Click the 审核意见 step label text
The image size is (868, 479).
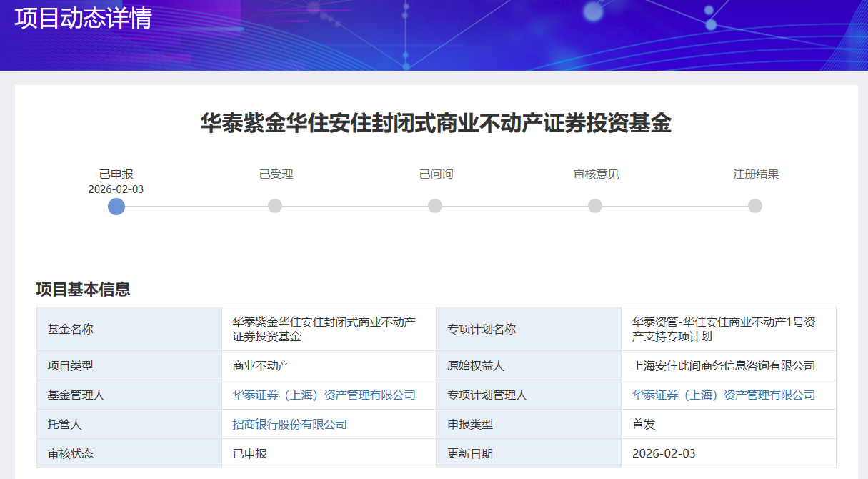596,174
